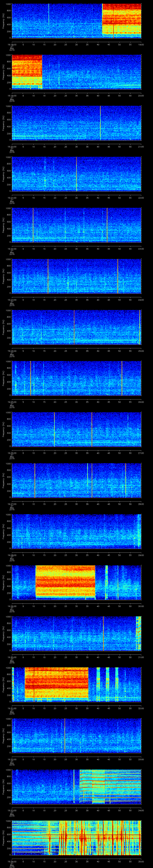Select the spectrogram panel starting at 19:18:00
153x868 pixels.
pyautogui.click(x=76, y=21)
